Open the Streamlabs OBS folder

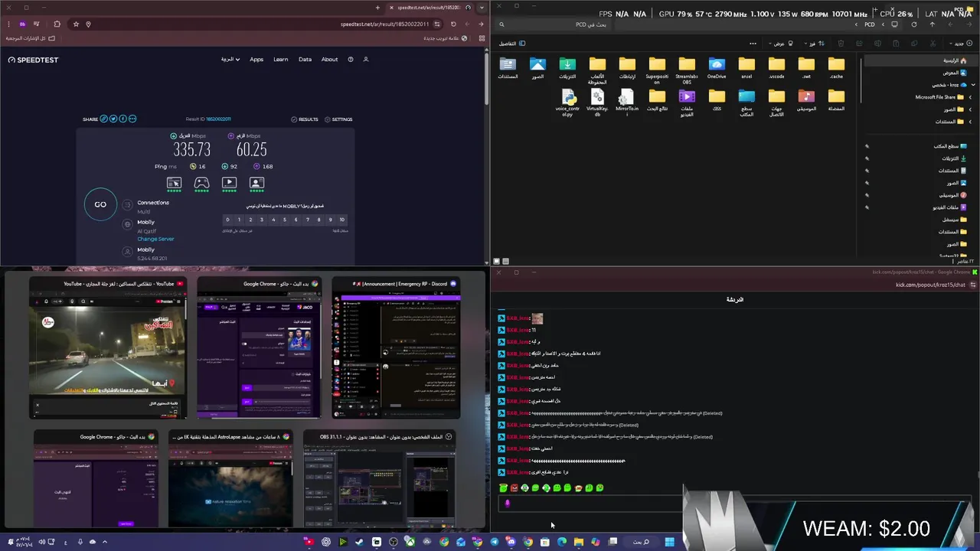687,70
